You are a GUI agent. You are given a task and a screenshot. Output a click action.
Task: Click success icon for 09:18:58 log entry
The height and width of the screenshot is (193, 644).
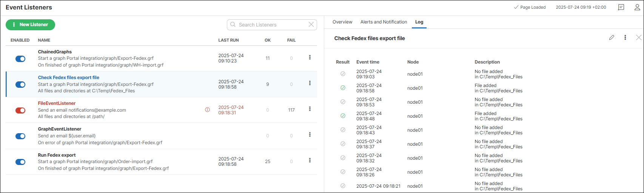pos(343,88)
